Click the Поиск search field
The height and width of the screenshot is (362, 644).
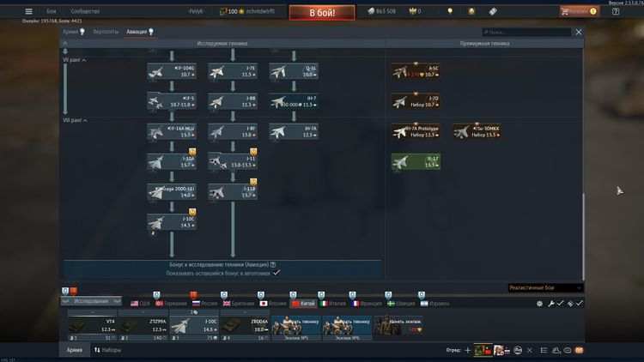coord(526,32)
